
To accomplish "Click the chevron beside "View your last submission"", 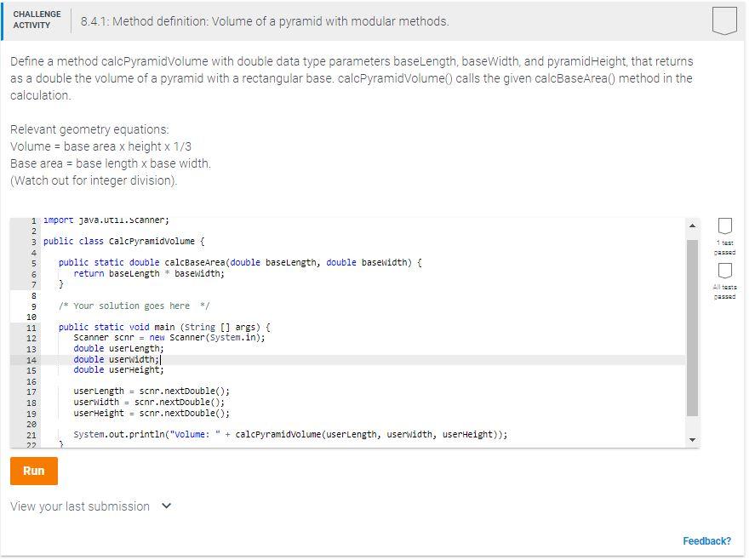I will point(167,506).
